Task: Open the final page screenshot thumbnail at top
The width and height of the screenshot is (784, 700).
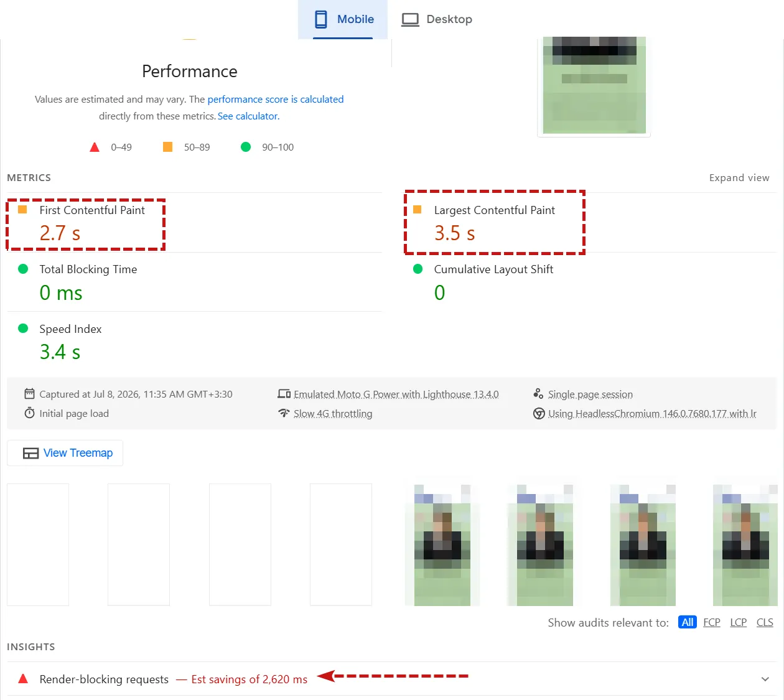Action: (x=594, y=86)
